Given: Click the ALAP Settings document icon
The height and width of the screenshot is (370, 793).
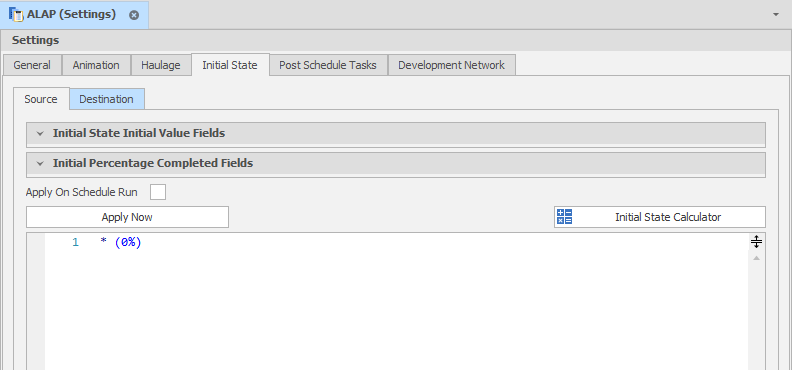Looking at the screenshot, I should click(x=16, y=15).
